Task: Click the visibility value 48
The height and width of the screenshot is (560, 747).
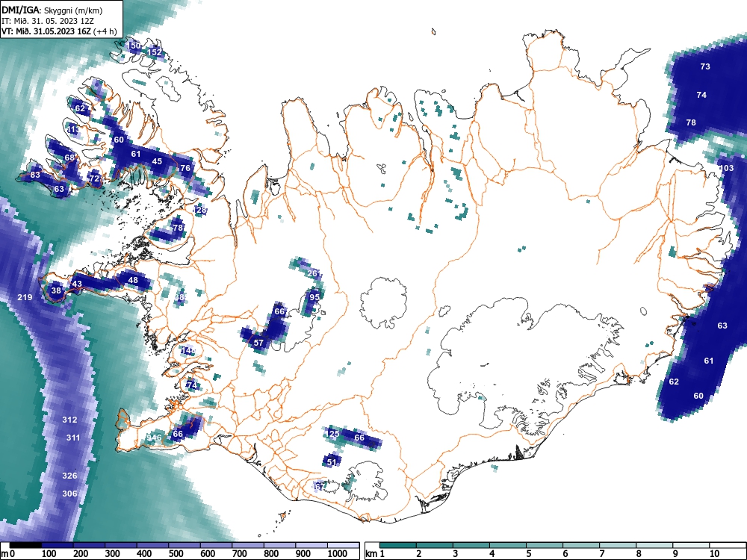Action: [133, 280]
